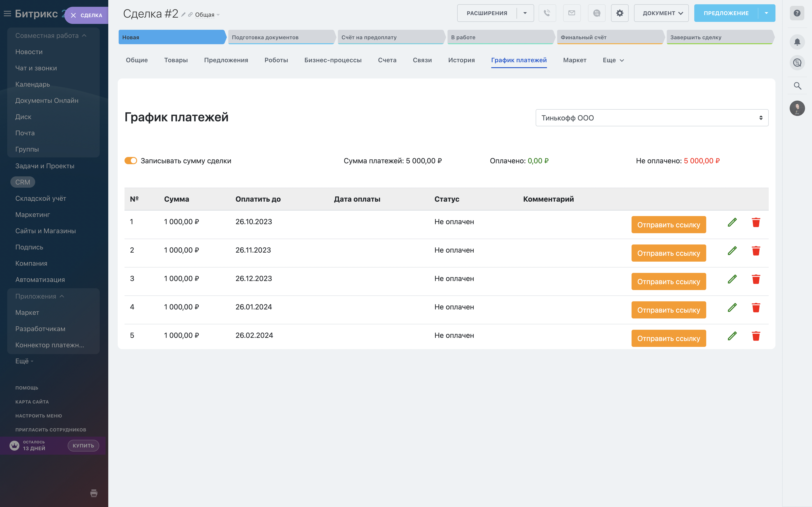Edit payment 1 with pencil icon
Viewport: 812px width, 507px height.
coord(732,222)
